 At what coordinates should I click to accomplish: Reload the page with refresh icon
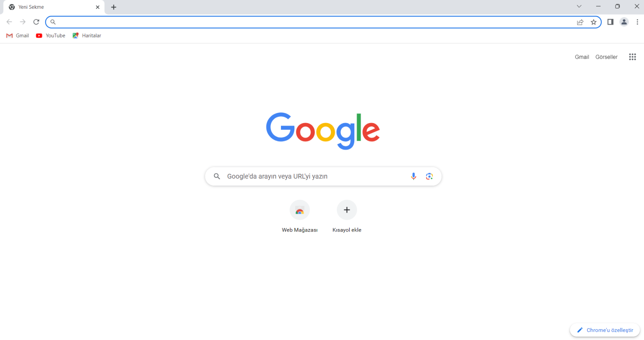point(36,22)
